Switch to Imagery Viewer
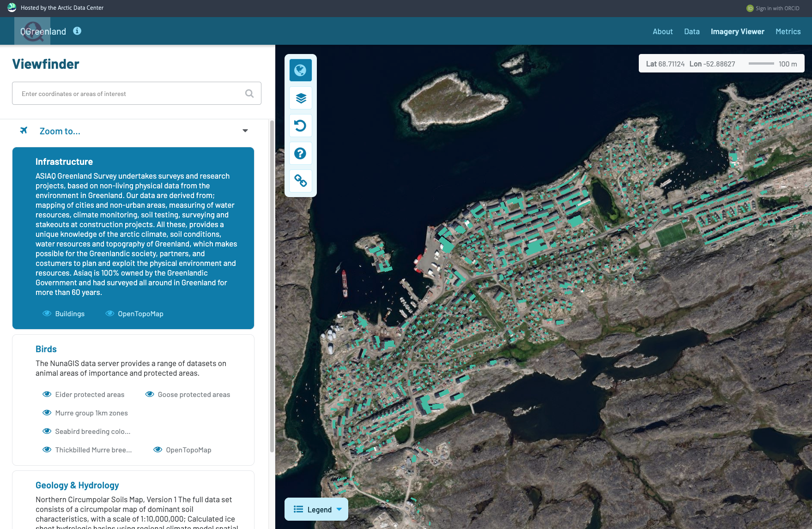812x529 pixels. click(737, 31)
